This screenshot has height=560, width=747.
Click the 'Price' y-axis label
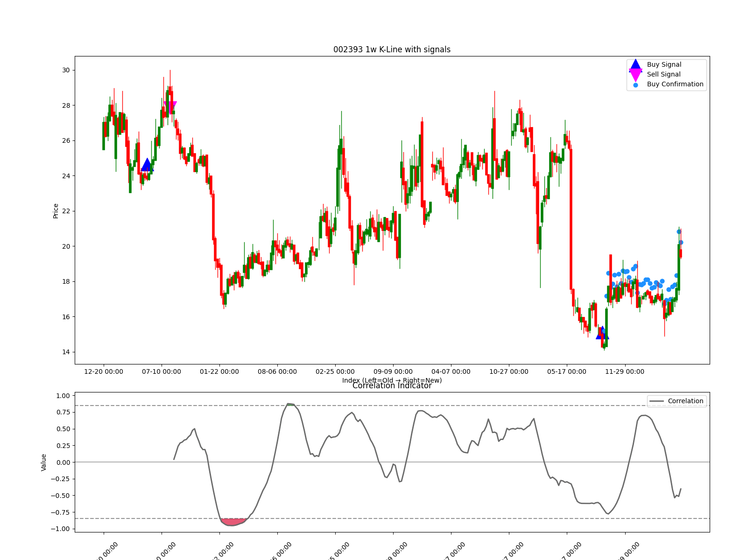(x=56, y=211)
